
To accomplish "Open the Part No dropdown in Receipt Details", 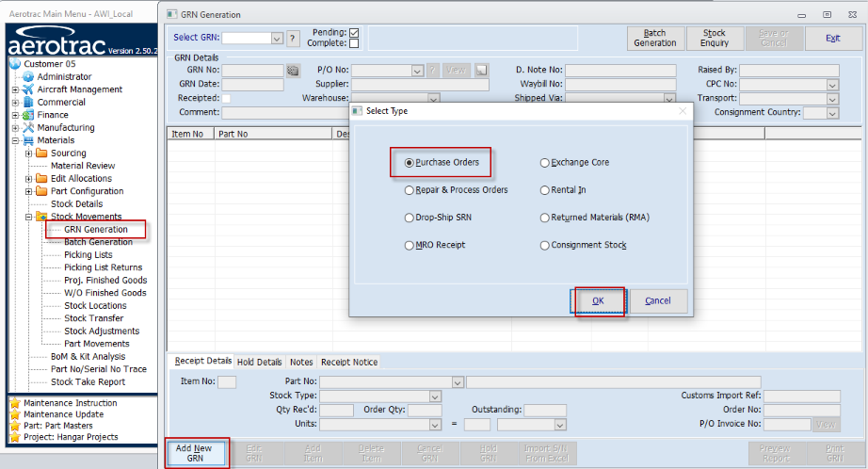I will pyautogui.click(x=458, y=382).
